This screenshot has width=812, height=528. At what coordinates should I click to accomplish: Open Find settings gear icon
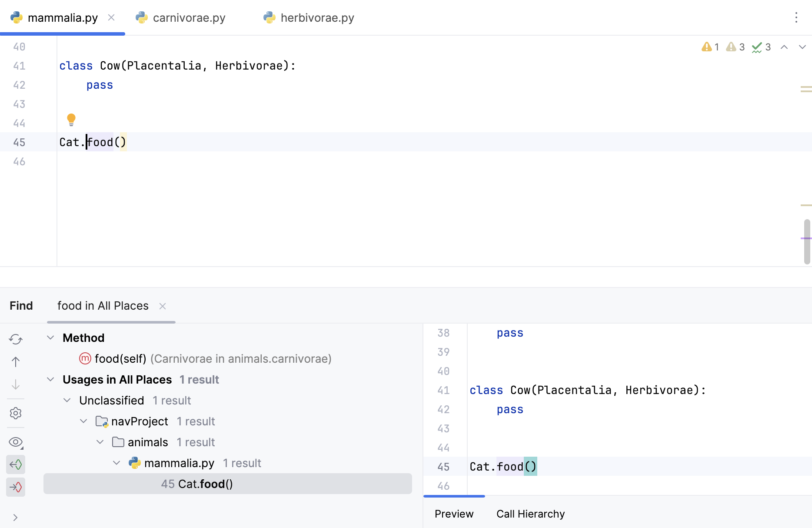click(x=16, y=413)
